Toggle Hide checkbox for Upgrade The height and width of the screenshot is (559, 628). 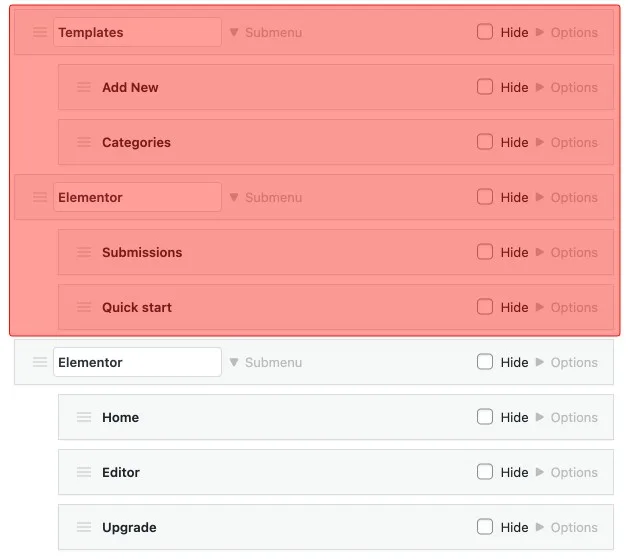click(485, 527)
